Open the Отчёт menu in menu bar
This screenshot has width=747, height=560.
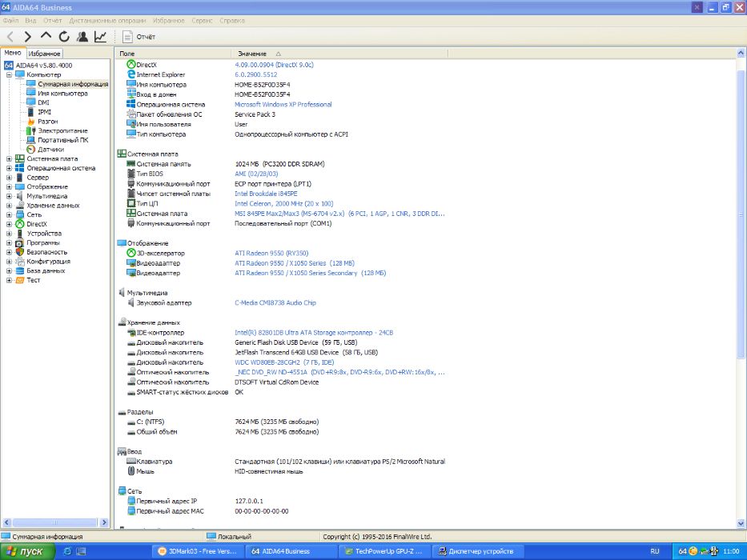tap(52, 21)
